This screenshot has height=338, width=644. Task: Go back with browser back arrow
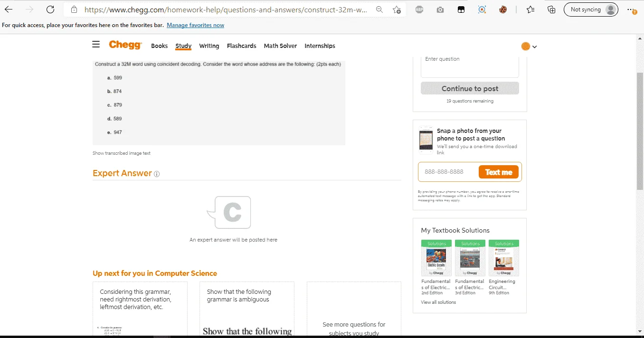click(9, 9)
